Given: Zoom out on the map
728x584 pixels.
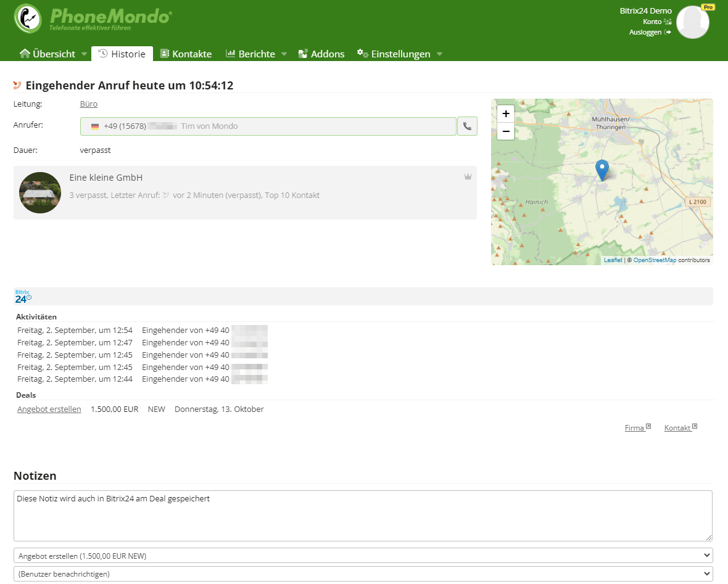Looking at the screenshot, I should point(505,131).
